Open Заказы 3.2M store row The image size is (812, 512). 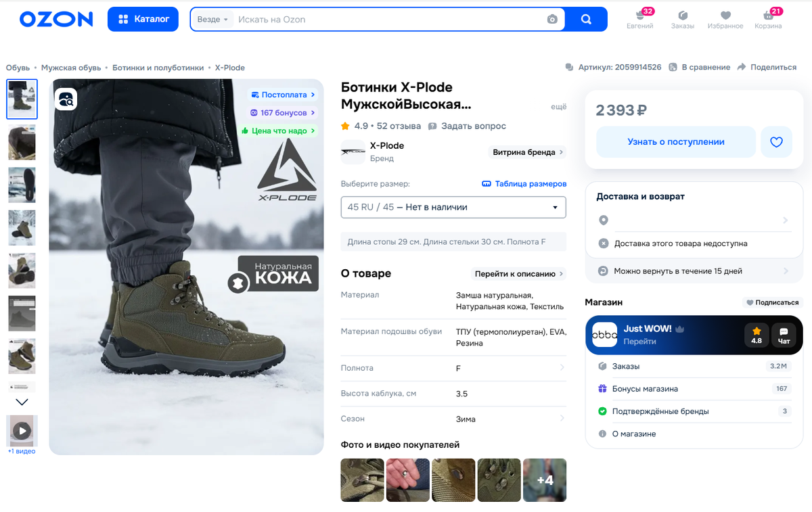[x=694, y=366]
